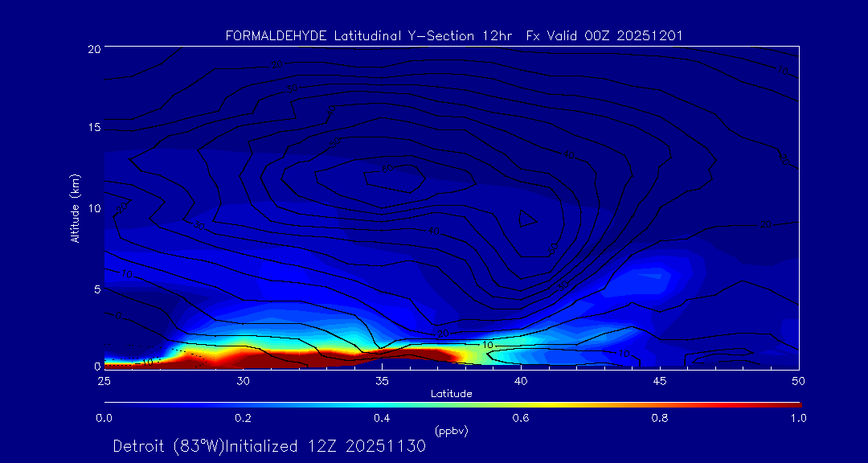Select the altitude axis tick label 0

96,366
